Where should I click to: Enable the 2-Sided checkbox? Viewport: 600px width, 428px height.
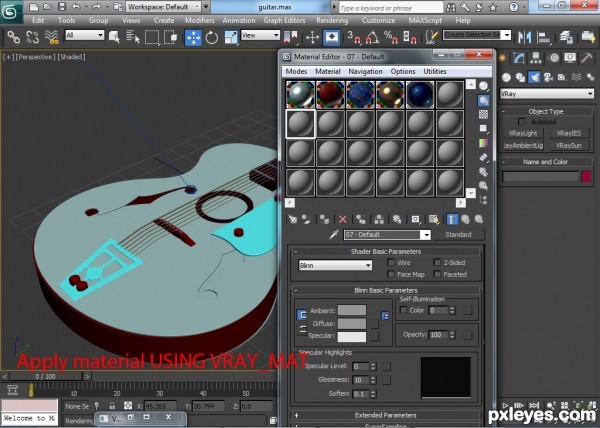(x=437, y=262)
